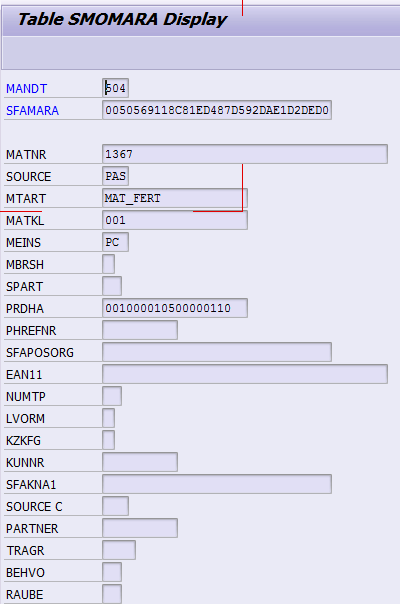Click the blue MANDT key label

pyautogui.click(x=26, y=89)
